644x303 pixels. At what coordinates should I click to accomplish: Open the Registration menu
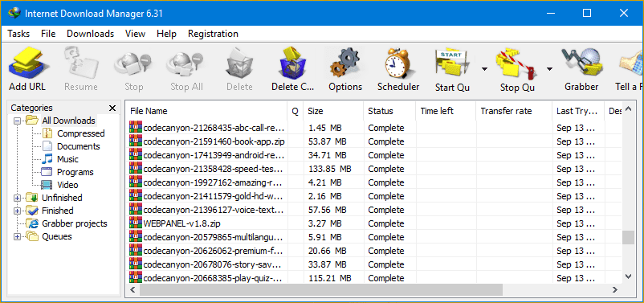tap(213, 34)
